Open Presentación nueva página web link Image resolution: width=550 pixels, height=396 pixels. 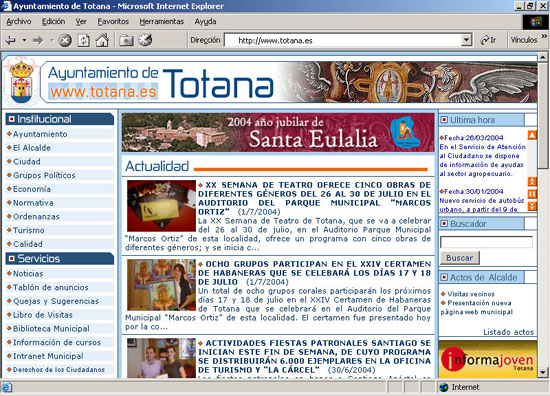[476, 307]
